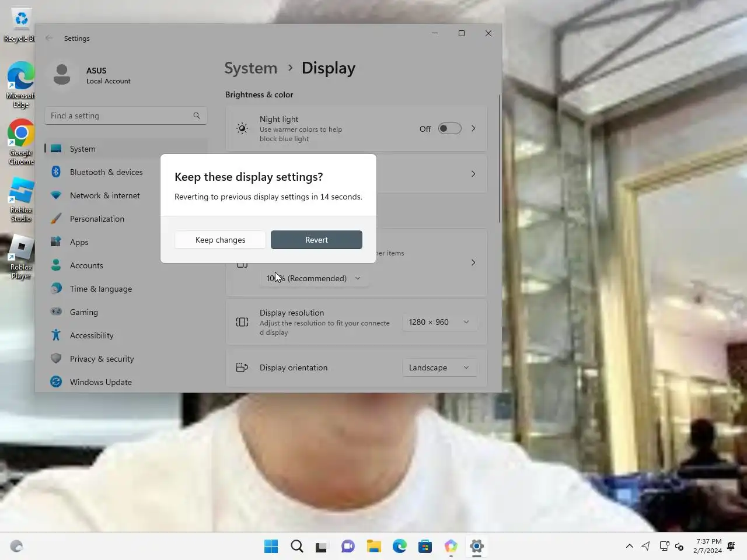Screen dimensions: 747x560
Task: Click the ASUS account avatar
Action: pyautogui.click(x=62, y=75)
